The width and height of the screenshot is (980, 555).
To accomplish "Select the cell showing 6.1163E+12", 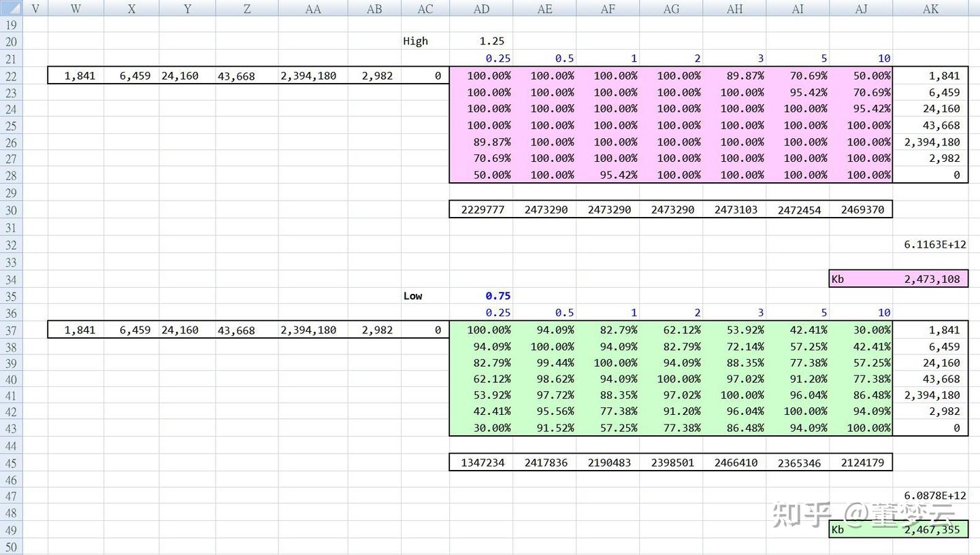I will click(x=930, y=245).
